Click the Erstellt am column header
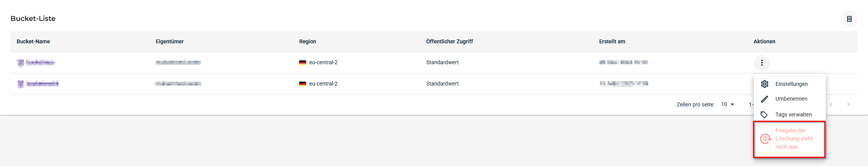The image size is (868, 166). 612,41
